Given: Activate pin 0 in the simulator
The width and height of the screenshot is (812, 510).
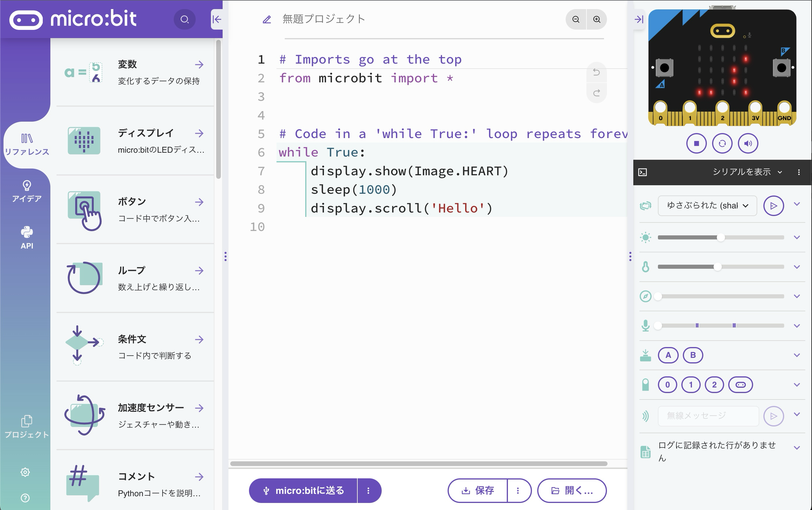Looking at the screenshot, I should 668,384.
